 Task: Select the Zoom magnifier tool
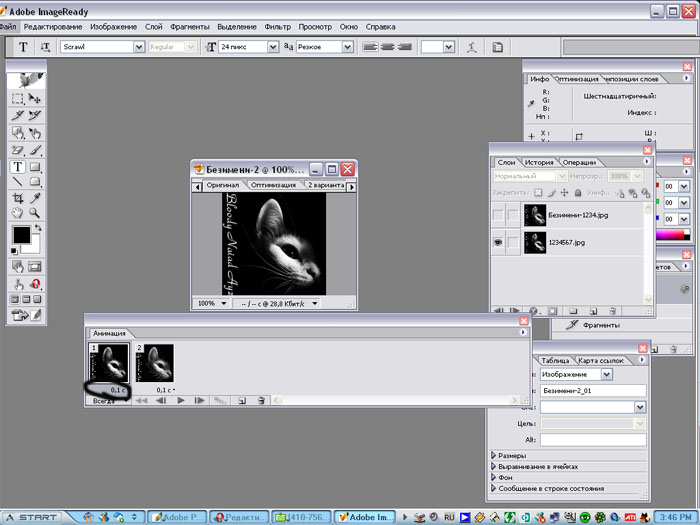point(35,213)
